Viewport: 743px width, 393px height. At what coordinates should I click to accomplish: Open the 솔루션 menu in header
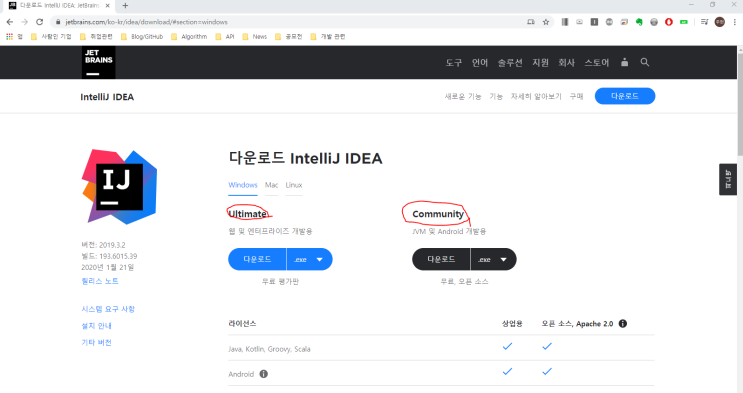[510, 63]
